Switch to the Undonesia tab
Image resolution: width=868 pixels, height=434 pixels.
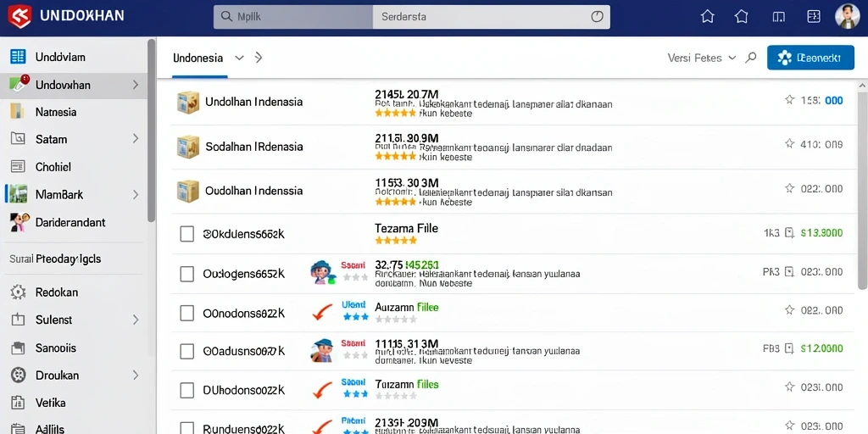(198, 58)
